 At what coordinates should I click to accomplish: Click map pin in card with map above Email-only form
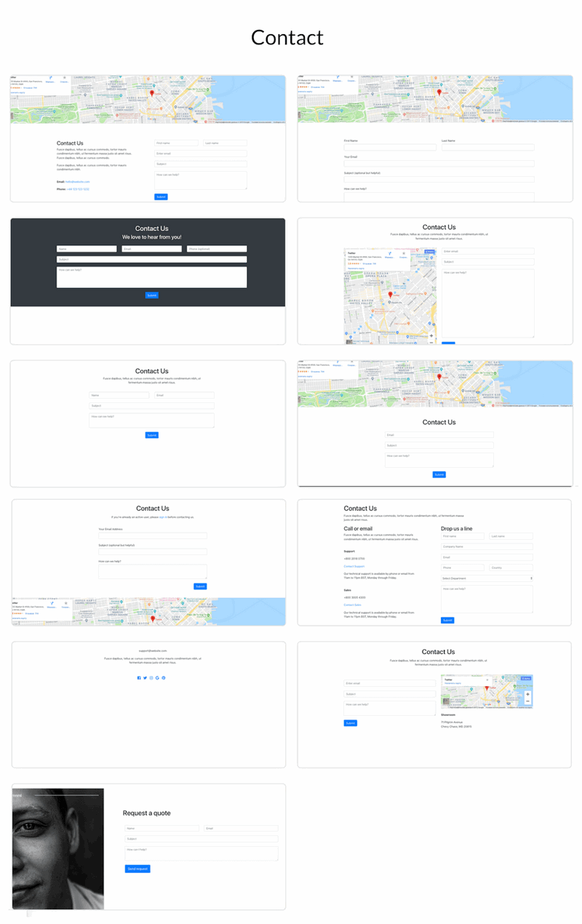(x=439, y=378)
